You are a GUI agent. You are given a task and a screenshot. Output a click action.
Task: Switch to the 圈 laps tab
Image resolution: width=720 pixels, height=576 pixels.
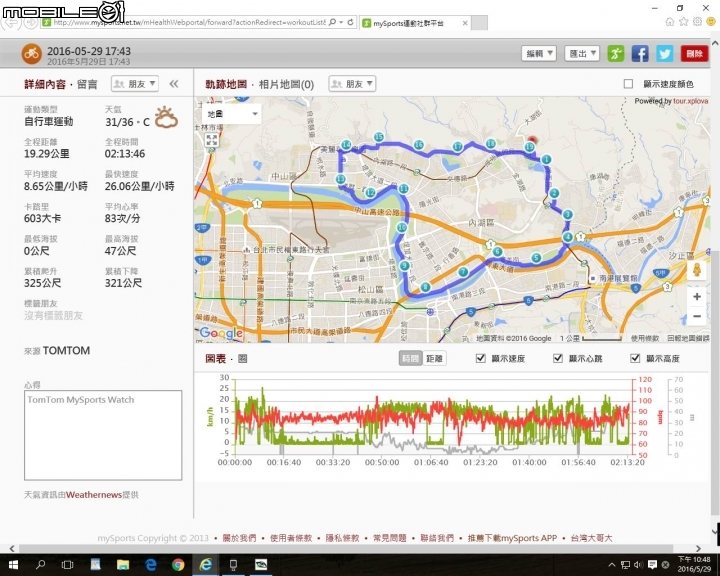coord(242,359)
